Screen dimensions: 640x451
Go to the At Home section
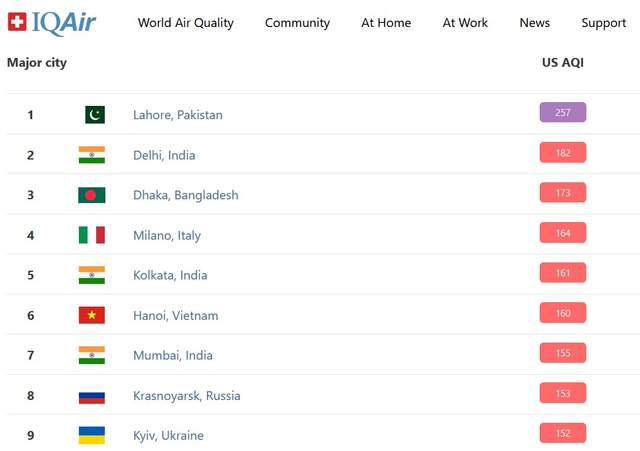pyautogui.click(x=386, y=23)
